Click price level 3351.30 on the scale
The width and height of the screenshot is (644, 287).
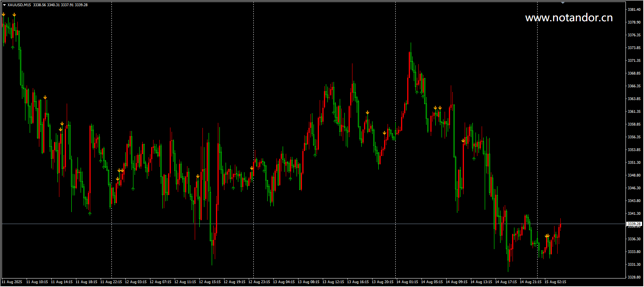click(634, 162)
